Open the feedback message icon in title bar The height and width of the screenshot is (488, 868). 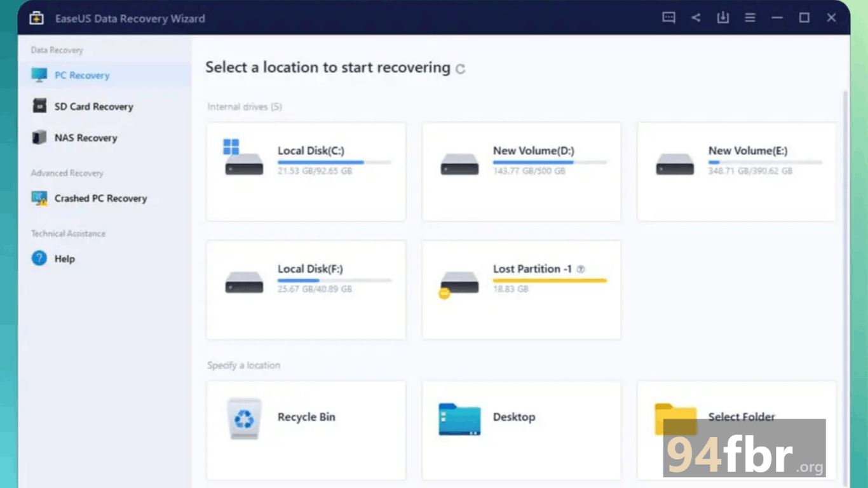tap(668, 18)
